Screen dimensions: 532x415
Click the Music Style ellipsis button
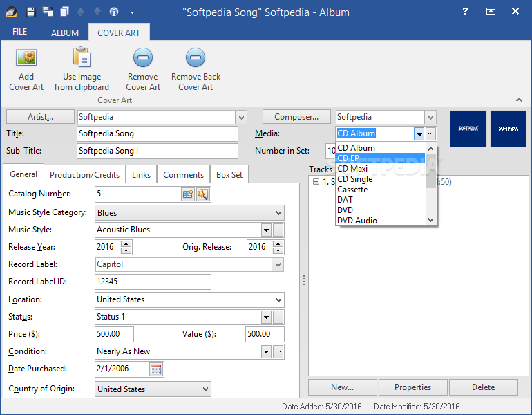(278, 230)
